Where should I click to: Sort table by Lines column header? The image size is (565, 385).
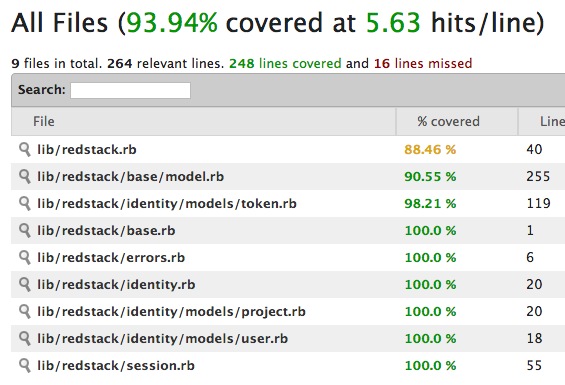[x=542, y=121]
